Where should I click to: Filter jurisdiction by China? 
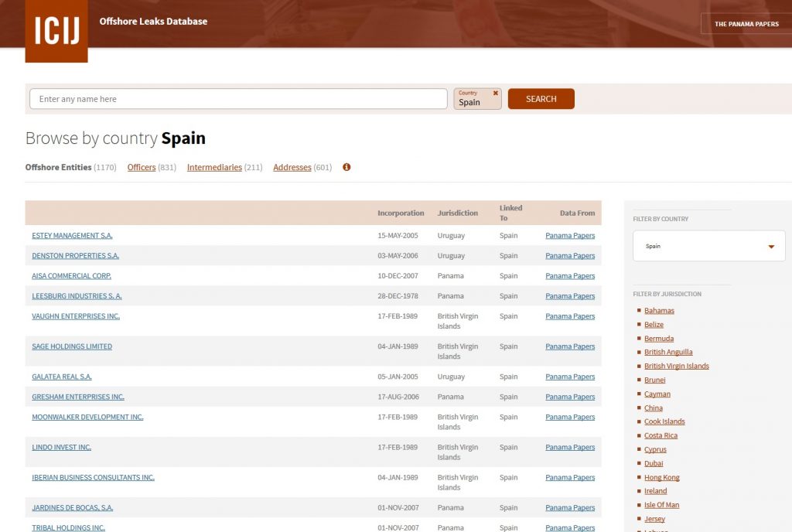click(653, 408)
